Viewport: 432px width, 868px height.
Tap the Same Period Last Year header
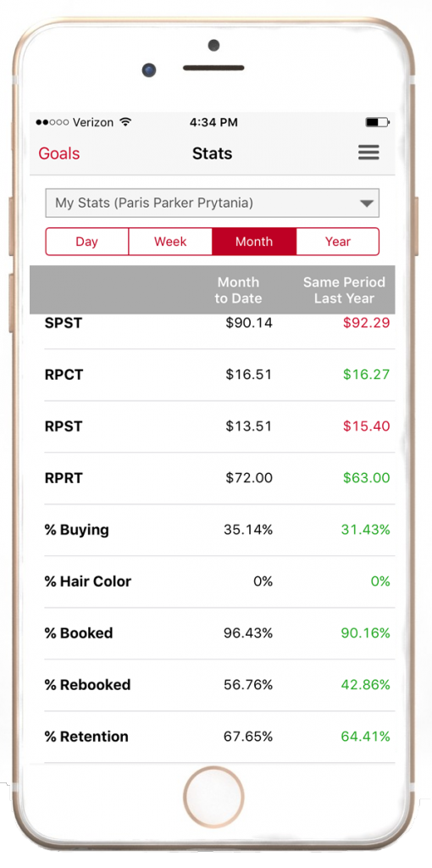tap(344, 290)
